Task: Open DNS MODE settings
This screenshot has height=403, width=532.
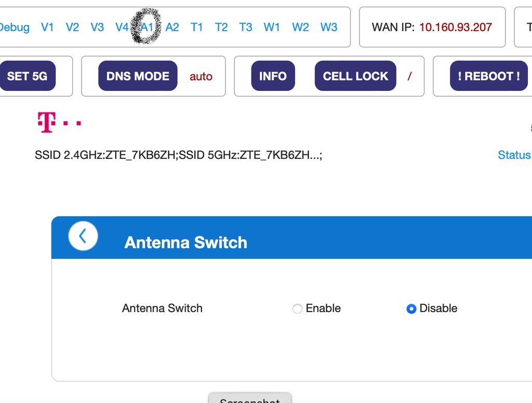Action: pos(138,76)
